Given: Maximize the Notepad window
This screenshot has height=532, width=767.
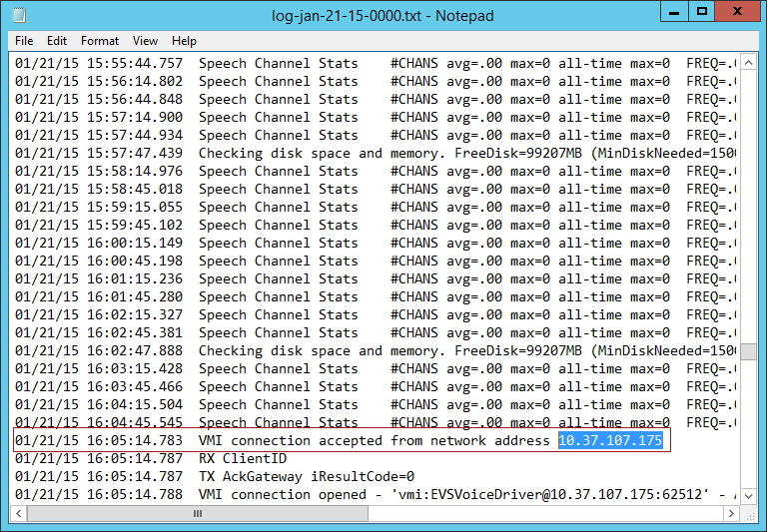Looking at the screenshot, I should click(702, 13).
